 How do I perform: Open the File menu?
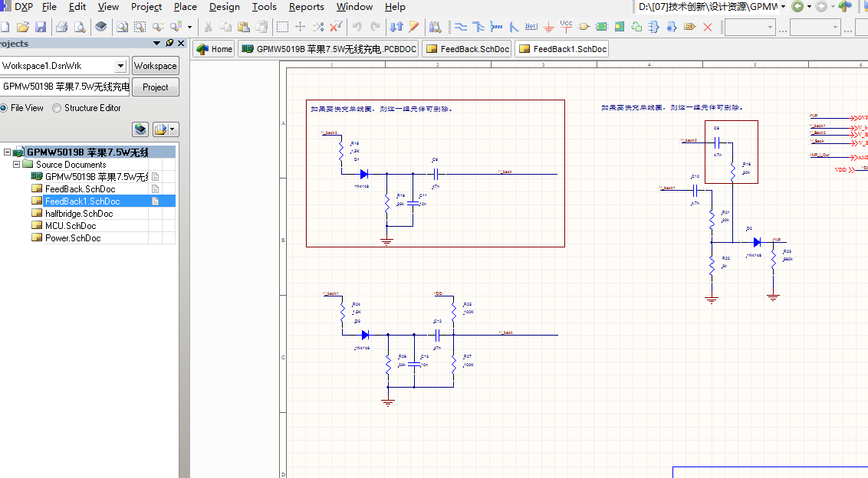coord(49,7)
